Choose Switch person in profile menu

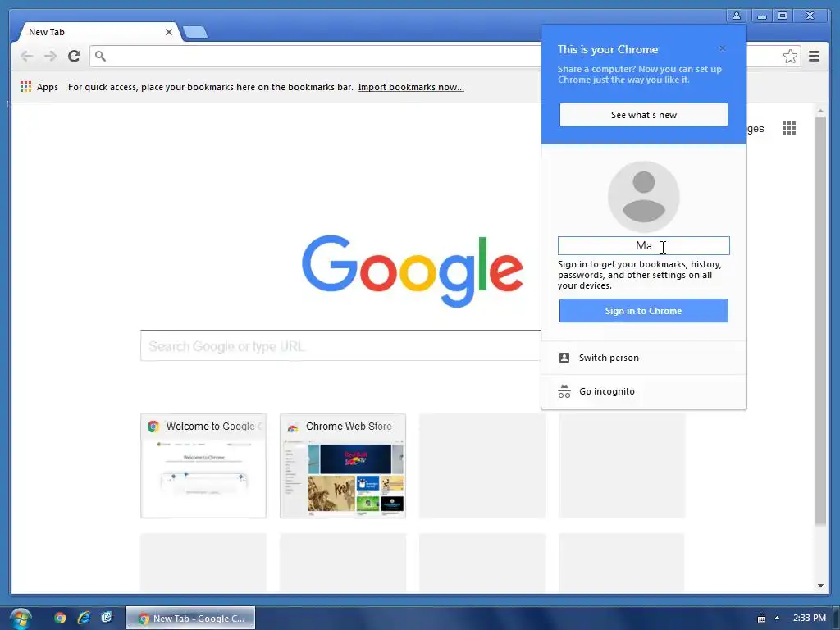[643, 358]
